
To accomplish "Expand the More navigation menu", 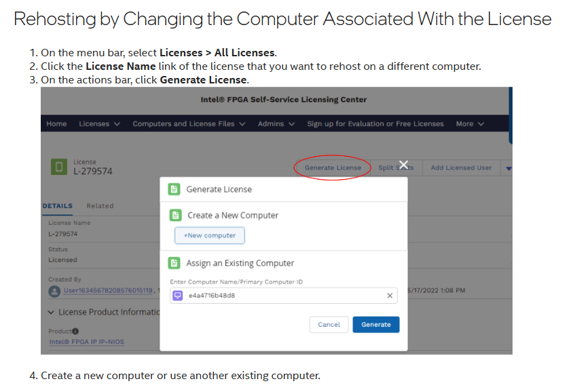I will click(x=470, y=124).
